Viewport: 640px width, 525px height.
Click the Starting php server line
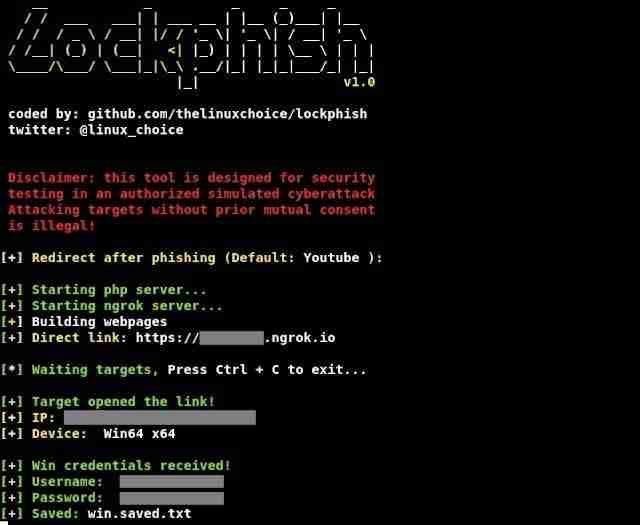point(104,290)
